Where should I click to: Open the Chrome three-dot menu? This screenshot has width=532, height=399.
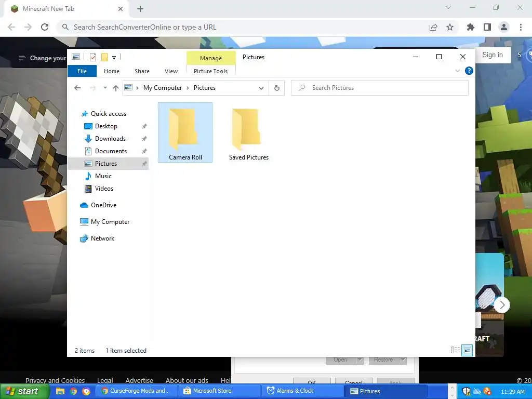[521, 27]
